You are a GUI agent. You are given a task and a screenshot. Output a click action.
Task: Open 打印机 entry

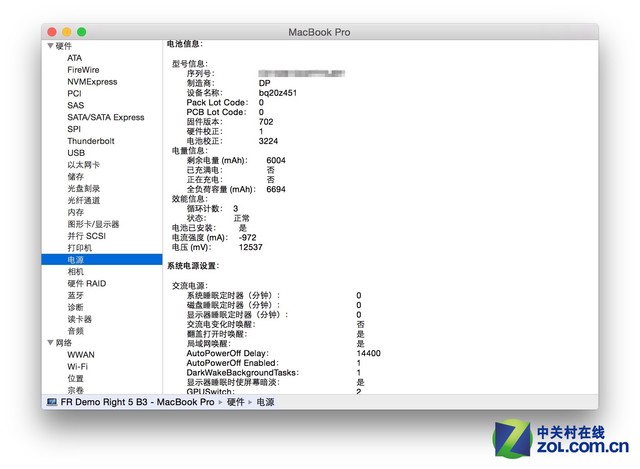[80, 247]
